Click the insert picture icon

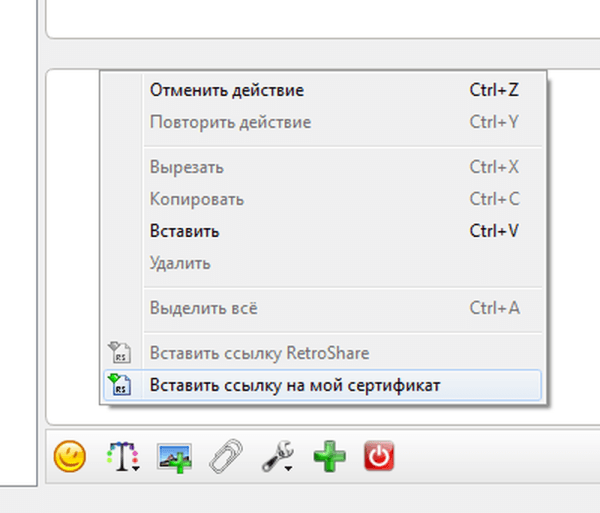pyautogui.click(x=174, y=457)
